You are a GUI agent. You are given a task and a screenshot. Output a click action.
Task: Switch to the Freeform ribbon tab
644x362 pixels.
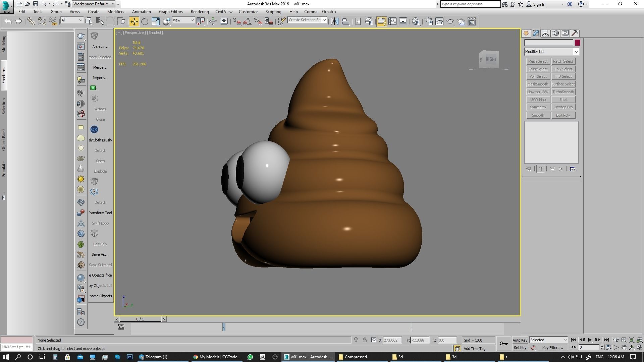(4, 75)
